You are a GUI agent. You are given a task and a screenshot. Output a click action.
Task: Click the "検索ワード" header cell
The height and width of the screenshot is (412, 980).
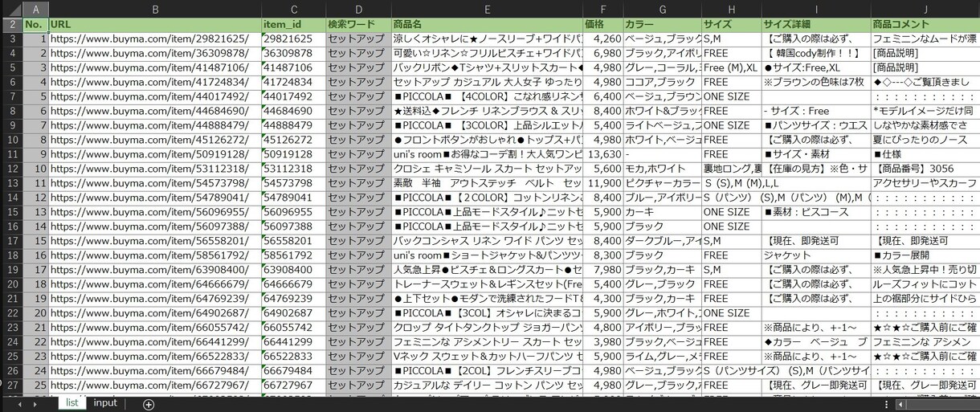pyautogui.click(x=358, y=24)
